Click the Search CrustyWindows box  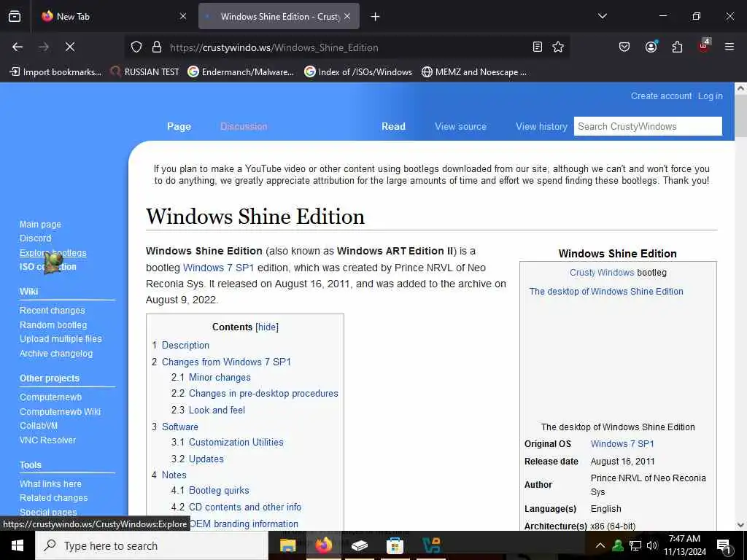coord(648,126)
